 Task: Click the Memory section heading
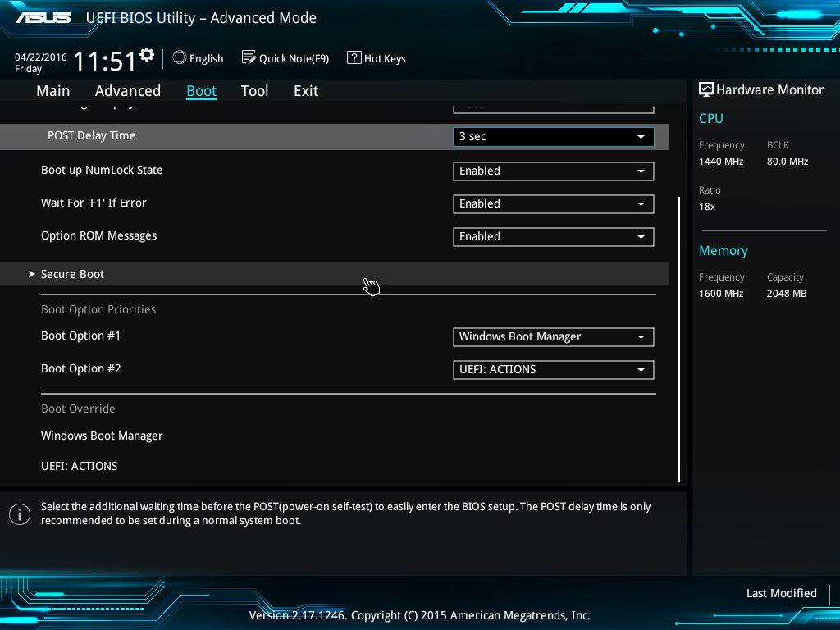pyautogui.click(x=724, y=251)
